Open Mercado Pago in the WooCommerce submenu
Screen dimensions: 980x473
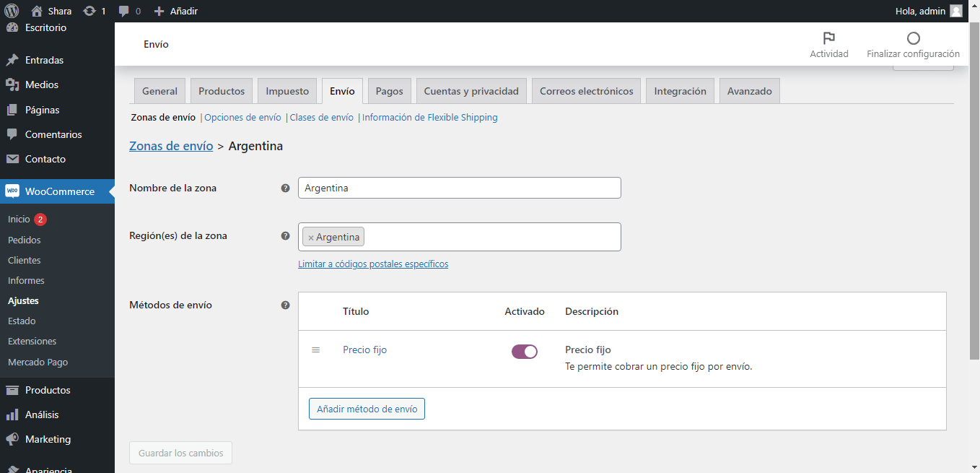38,362
